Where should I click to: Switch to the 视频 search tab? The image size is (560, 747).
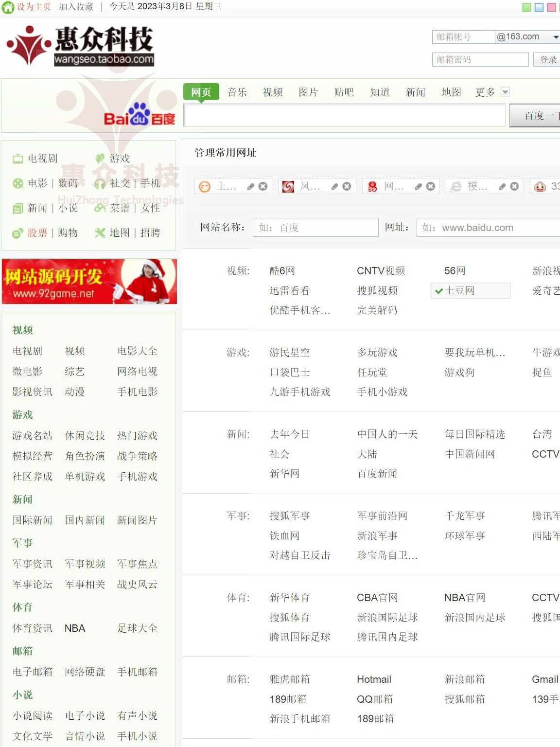pos(273,92)
